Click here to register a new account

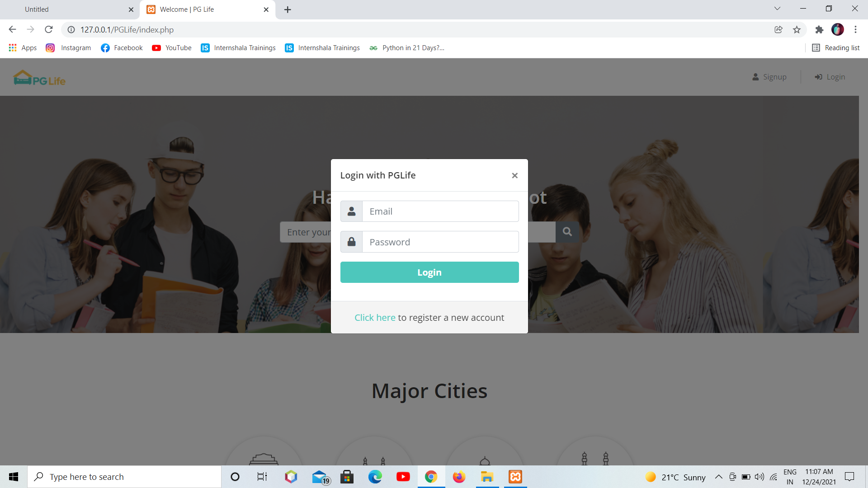375,317
